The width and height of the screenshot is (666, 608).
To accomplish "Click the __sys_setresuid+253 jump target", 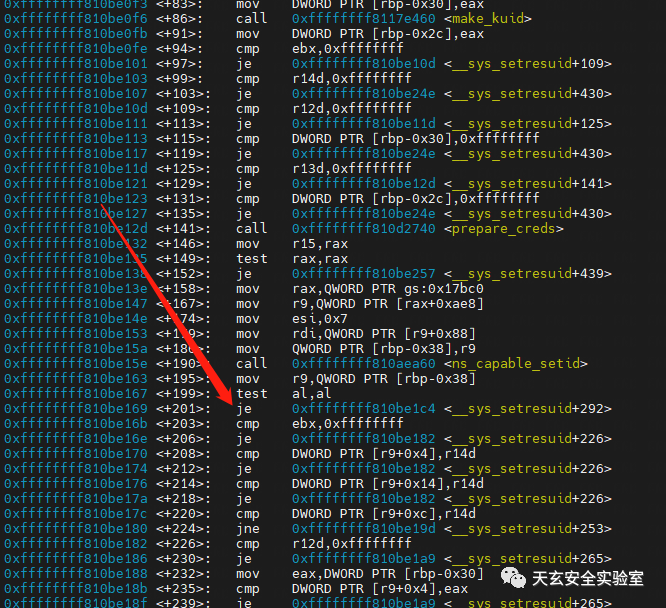I will (528, 529).
